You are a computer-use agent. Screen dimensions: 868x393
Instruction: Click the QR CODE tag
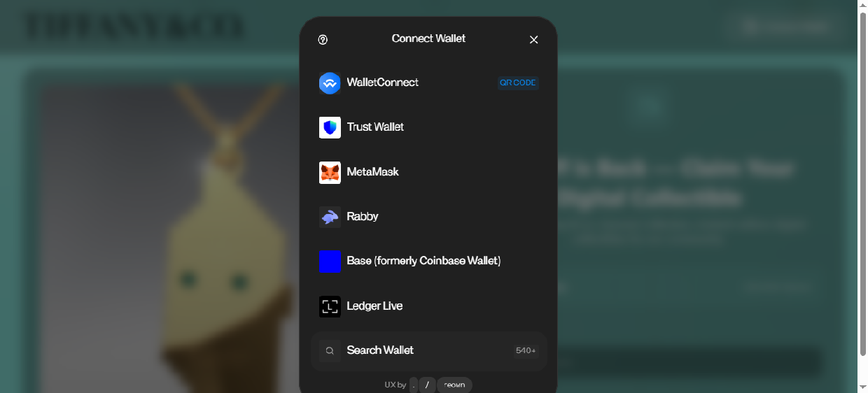click(518, 83)
